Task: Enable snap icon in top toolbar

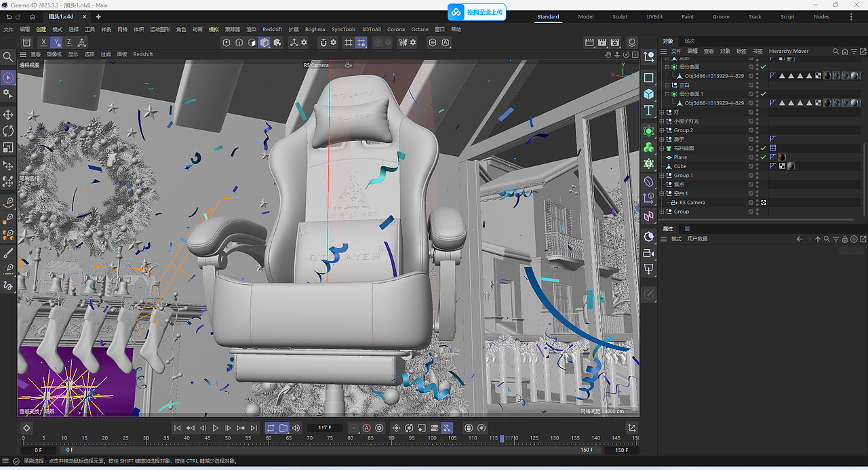Action: pos(324,42)
